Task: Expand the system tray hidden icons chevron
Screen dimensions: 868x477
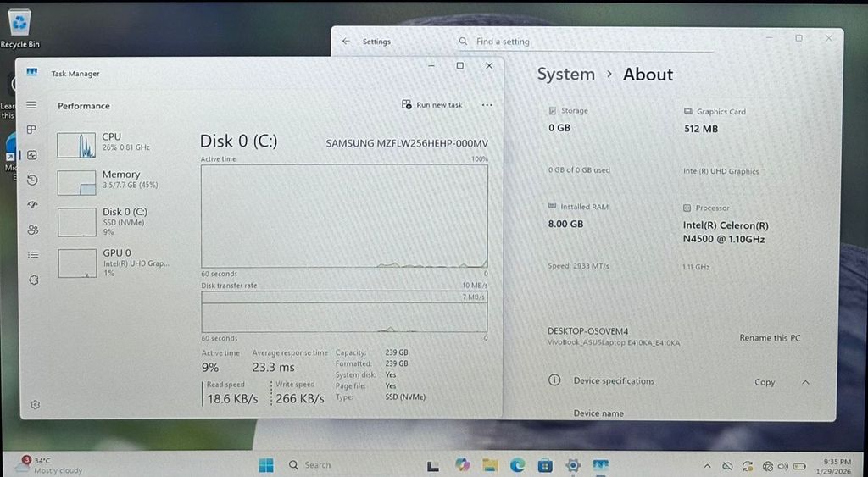Action: [x=708, y=466]
